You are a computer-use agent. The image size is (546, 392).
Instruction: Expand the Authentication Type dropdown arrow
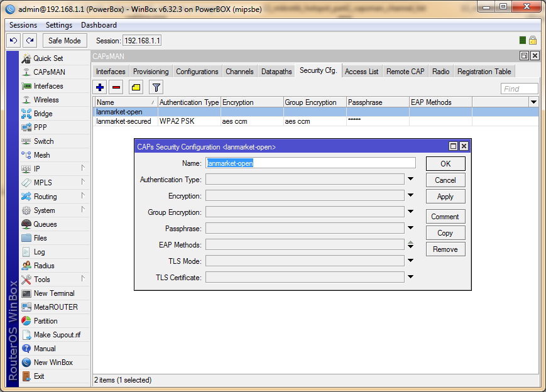pos(410,179)
